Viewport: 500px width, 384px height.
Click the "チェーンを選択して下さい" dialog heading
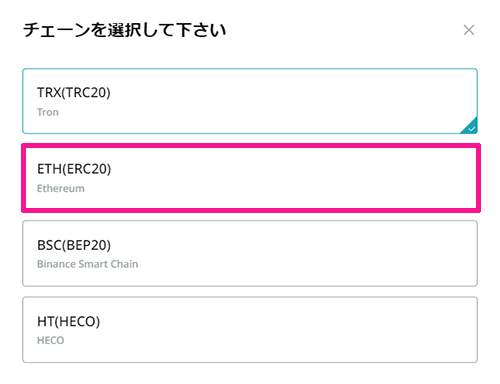(x=125, y=30)
